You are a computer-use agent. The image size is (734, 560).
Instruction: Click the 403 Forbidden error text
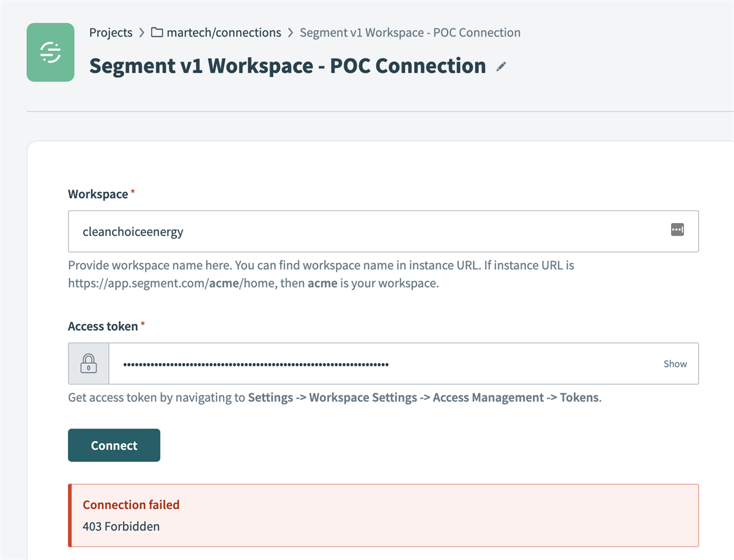click(x=121, y=526)
